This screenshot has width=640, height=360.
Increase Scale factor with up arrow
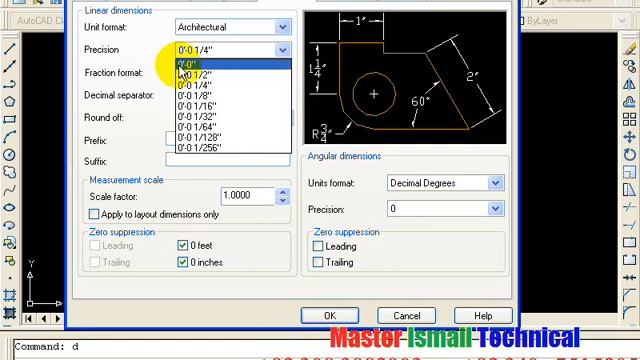[282, 192]
